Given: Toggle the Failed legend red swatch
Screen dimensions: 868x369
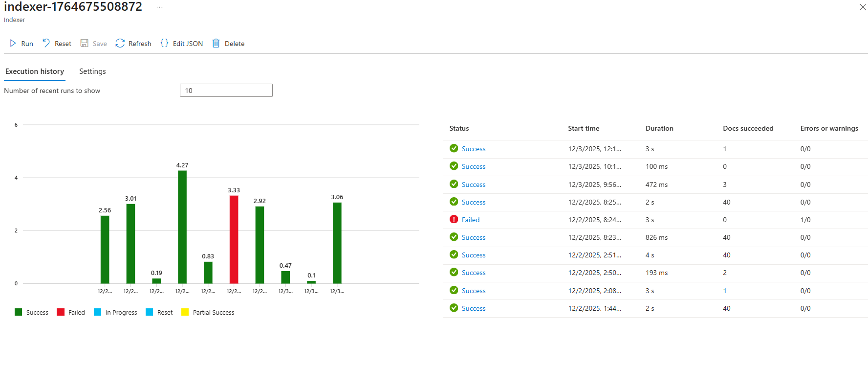Looking at the screenshot, I should click(x=61, y=312).
